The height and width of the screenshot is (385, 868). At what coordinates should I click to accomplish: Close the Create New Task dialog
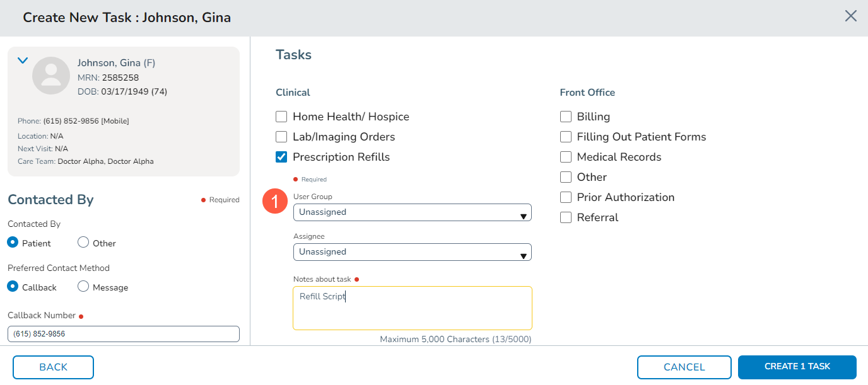point(850,16)
